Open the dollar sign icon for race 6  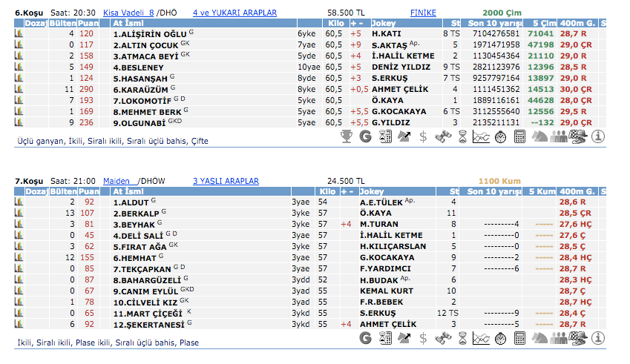423,136
